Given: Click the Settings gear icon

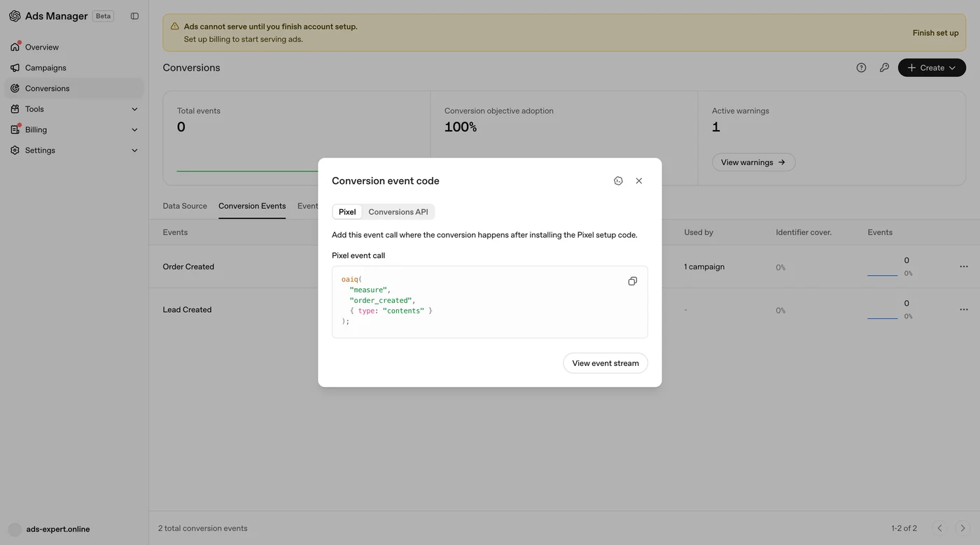Looking at the screenshot, I should (x=15, y=150).
